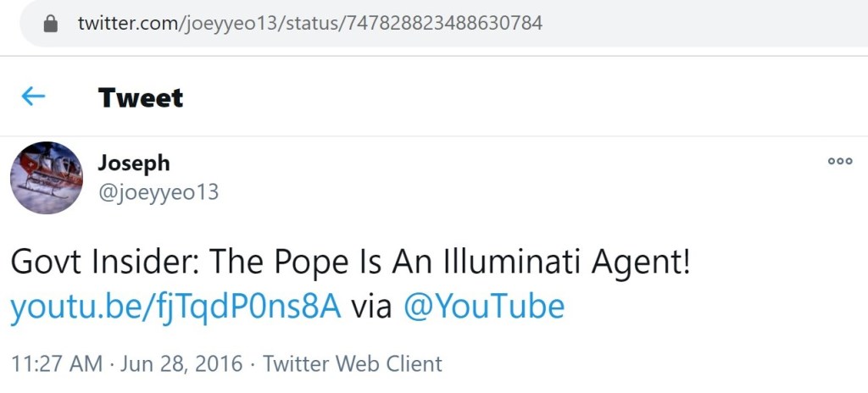Go back using the blue arrow
The width and height of the screenshot is (868, 393).
(x=33, y=97)
